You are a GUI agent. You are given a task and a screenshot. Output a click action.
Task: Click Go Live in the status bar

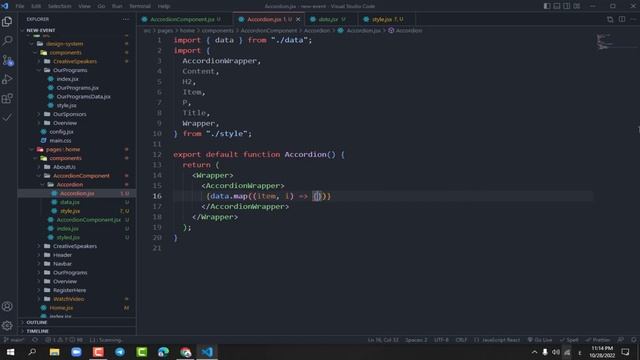click(540, 340)
